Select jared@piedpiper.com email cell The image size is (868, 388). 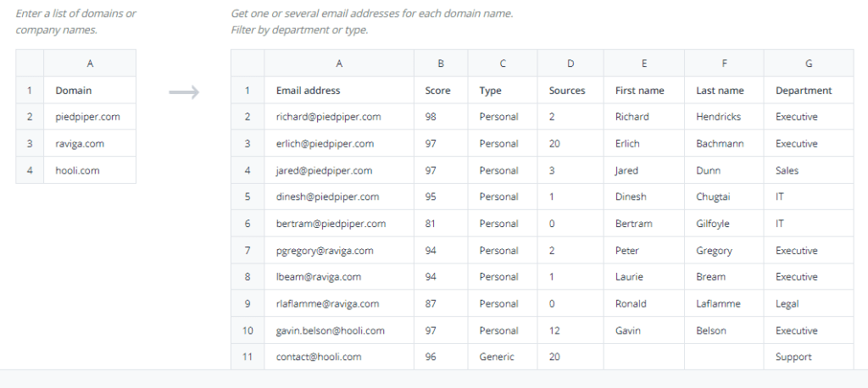[x=339, y=170]
